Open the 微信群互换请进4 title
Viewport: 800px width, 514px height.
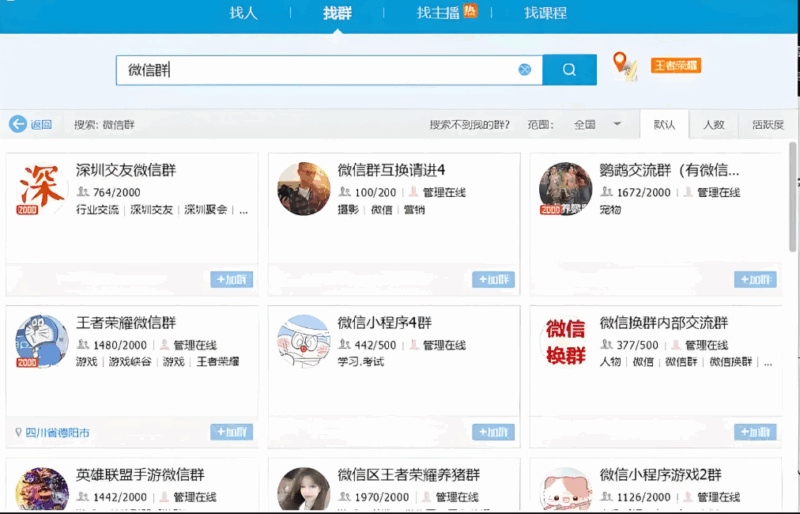click(391, 170)
